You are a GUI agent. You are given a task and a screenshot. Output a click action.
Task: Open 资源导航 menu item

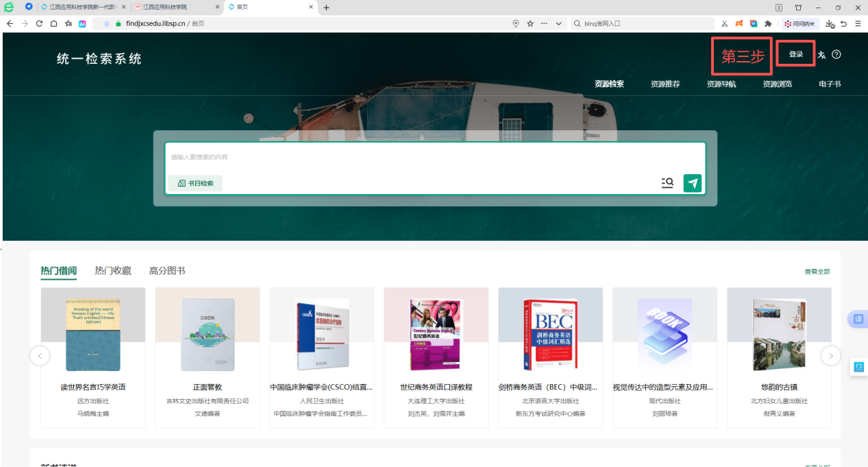click(721, 84)
